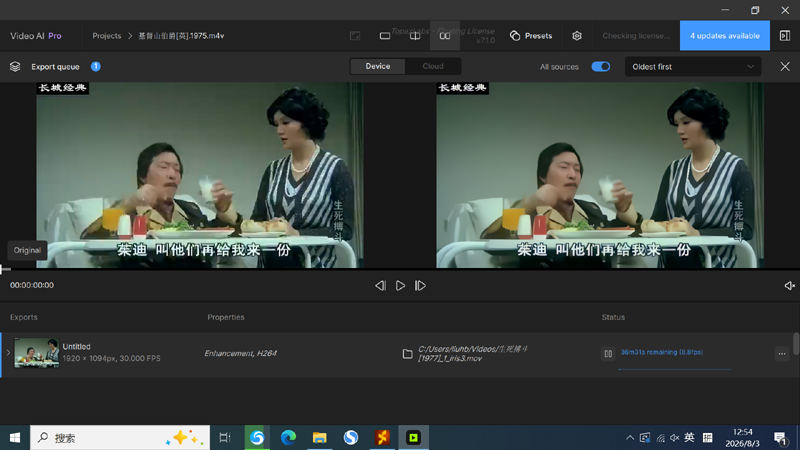The image size is (800, 450).
Task: Select split view layout icon
Action: (x=415, y=36)
